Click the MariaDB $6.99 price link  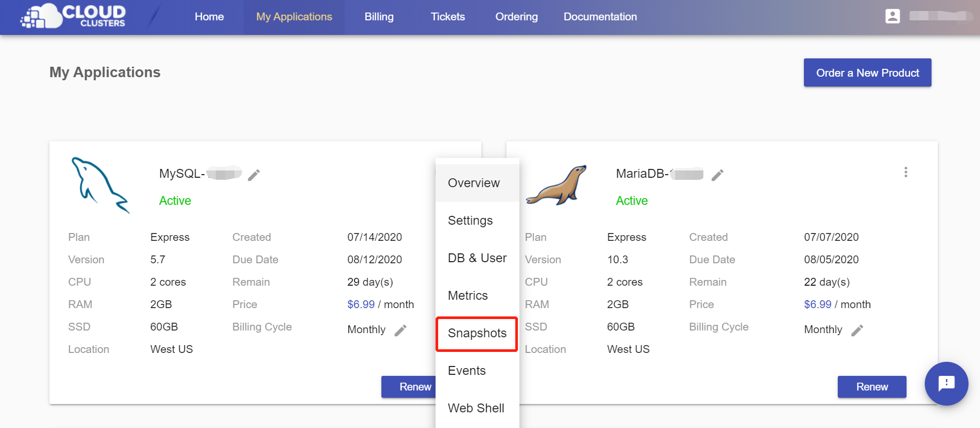(818, 304)
